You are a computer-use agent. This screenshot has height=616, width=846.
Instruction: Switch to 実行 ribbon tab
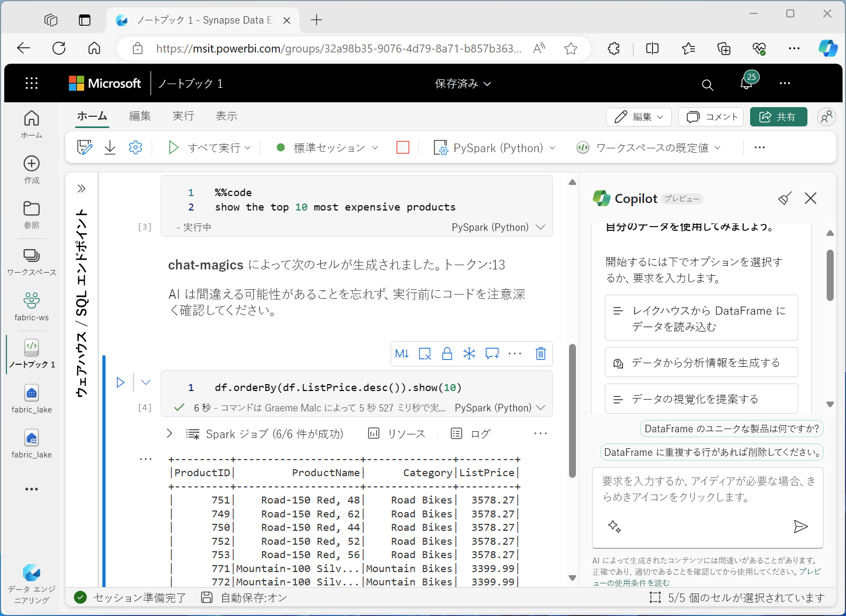click(x=183, y=116)
